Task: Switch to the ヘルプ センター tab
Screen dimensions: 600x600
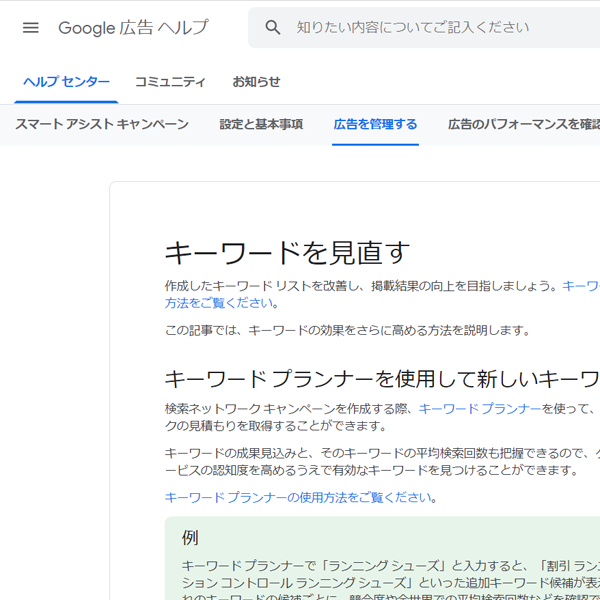Action: click(66, 82)
